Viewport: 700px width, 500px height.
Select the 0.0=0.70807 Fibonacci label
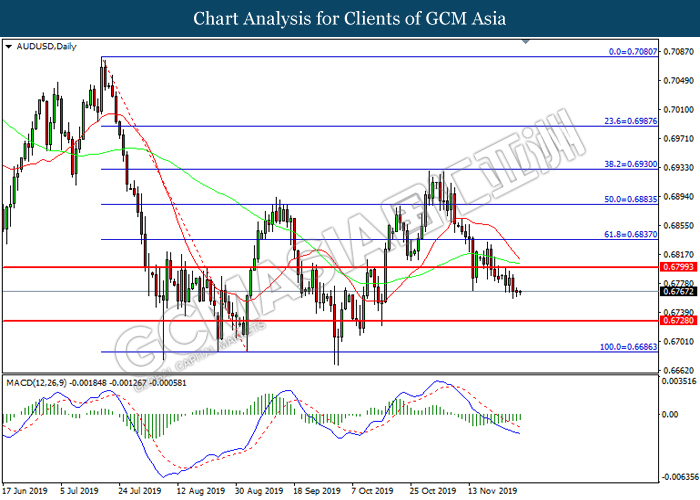tap(633, 52)
